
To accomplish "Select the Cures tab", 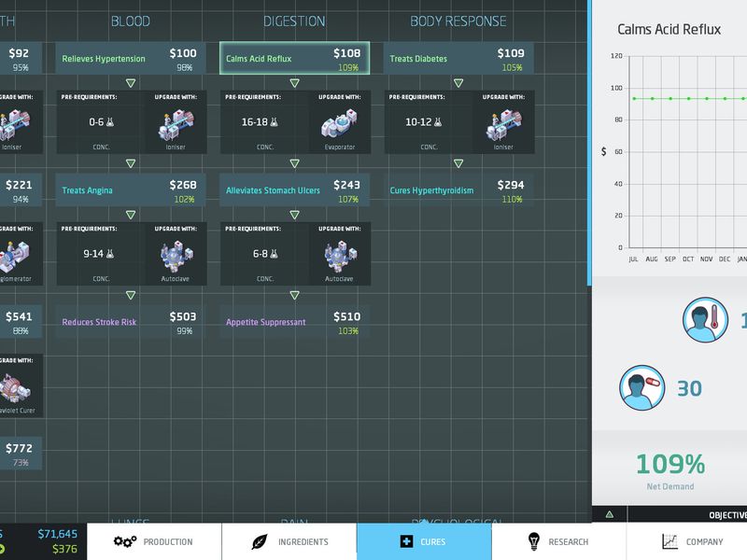I will coord(424,541).
